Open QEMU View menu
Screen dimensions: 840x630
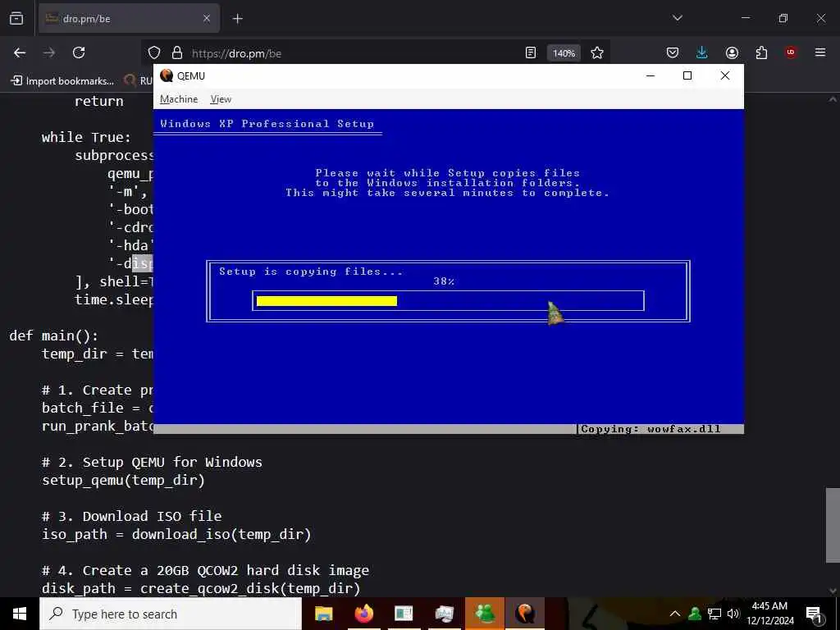pos(221,99)
